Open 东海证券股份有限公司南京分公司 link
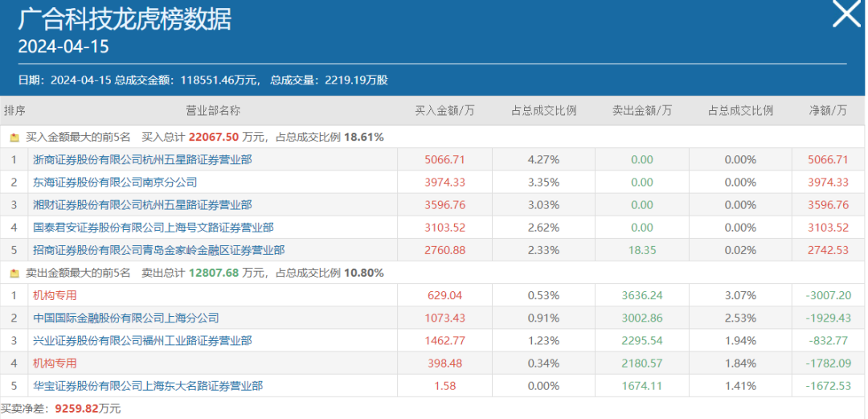 click(115, 183)
